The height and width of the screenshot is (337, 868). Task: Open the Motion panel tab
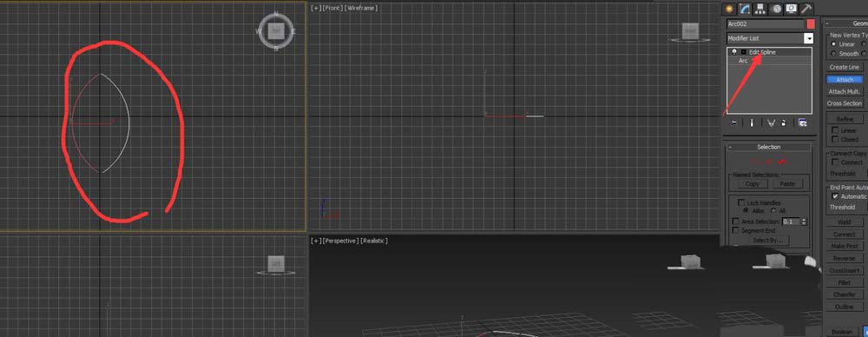[x=776, y=9]
